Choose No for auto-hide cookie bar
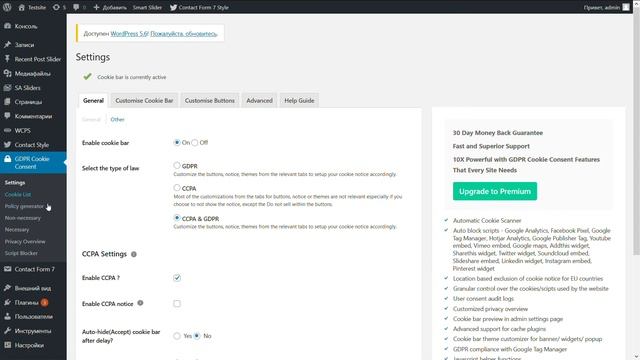Viewport: 640px width, 360px height. pos(197,336)
